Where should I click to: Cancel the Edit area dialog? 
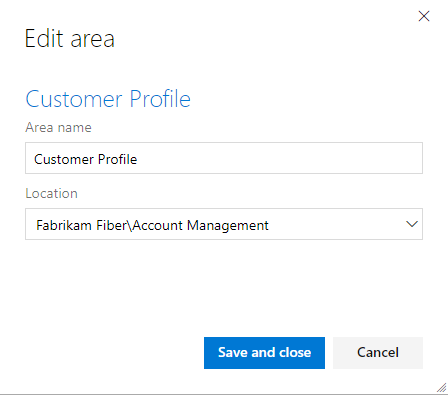point(378,353)
